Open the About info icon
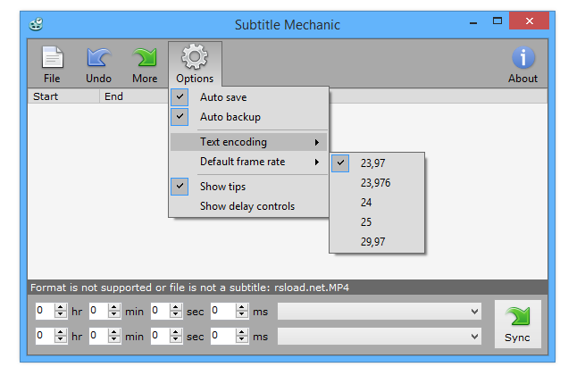Screen dimensions: 585x392 click(522, 59)
